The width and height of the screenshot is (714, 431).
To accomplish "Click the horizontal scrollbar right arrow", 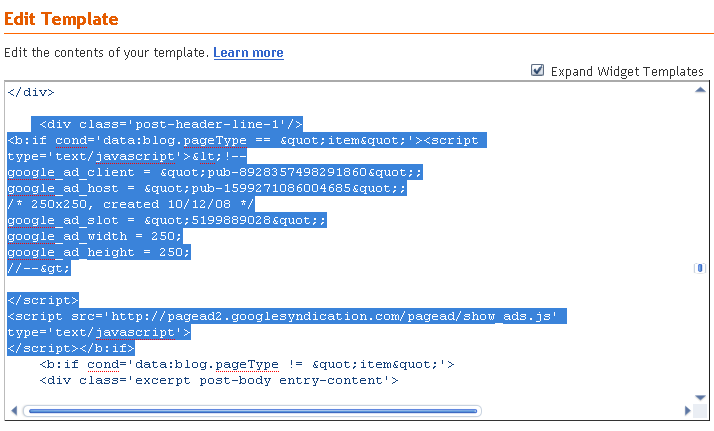I will pyautogui.click(x=688, y=411).
